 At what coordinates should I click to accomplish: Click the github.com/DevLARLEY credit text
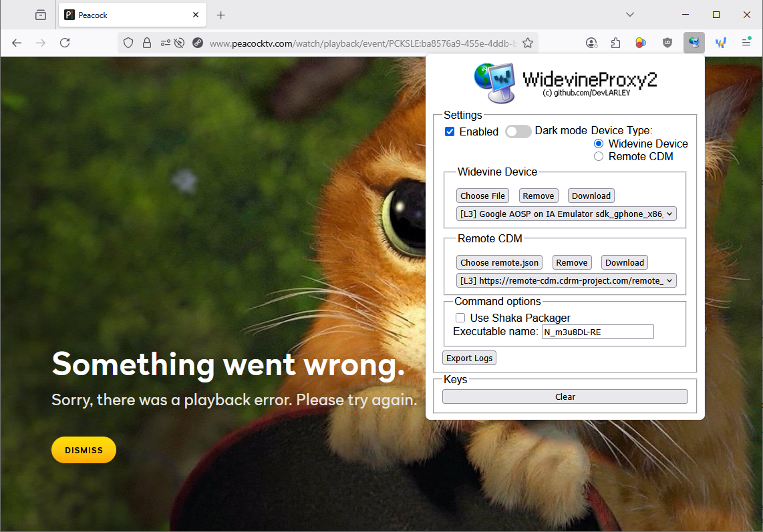(587, 93)
